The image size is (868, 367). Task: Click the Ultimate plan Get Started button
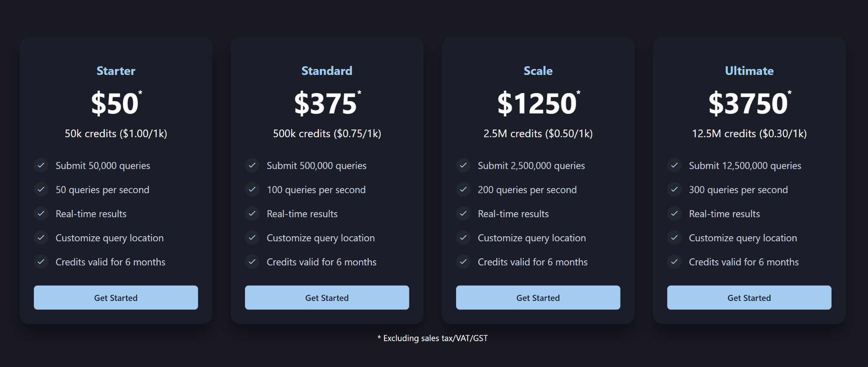pyautogui.click(x=749, y=298)
